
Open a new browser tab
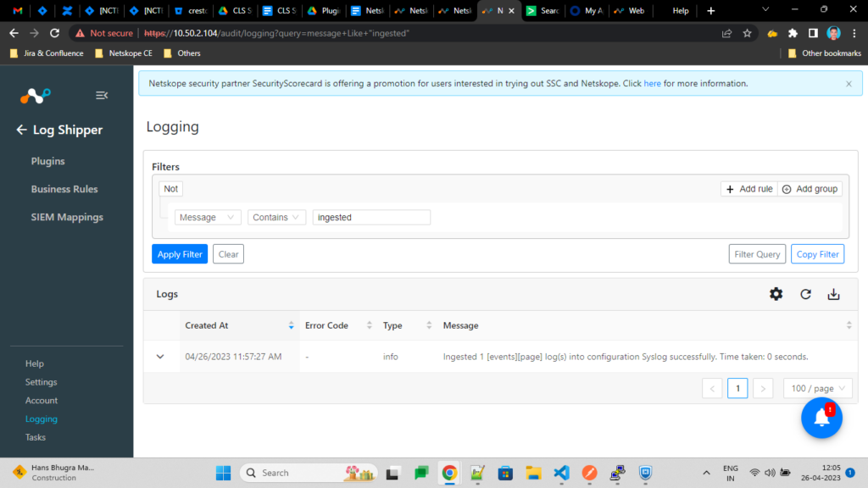tap(711, 10)
